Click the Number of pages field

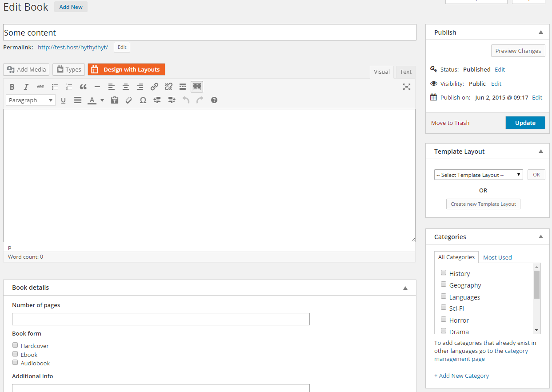pos(161,319)
